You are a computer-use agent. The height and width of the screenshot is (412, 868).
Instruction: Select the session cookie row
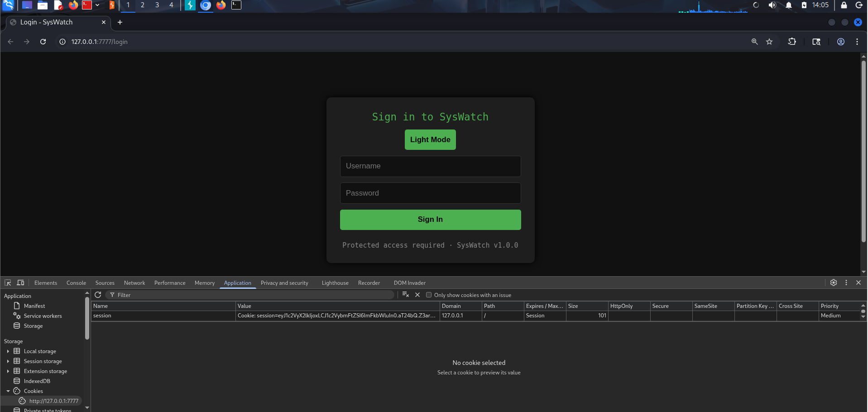(475, 316)
